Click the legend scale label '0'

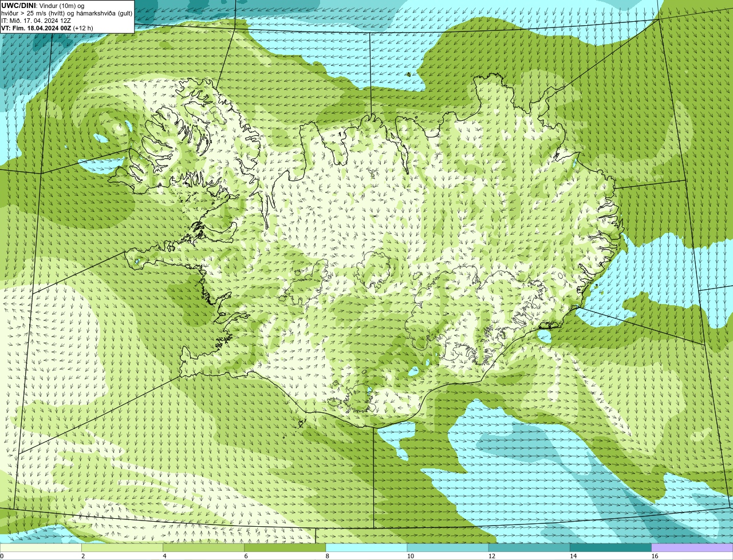[x=2, y=556]
